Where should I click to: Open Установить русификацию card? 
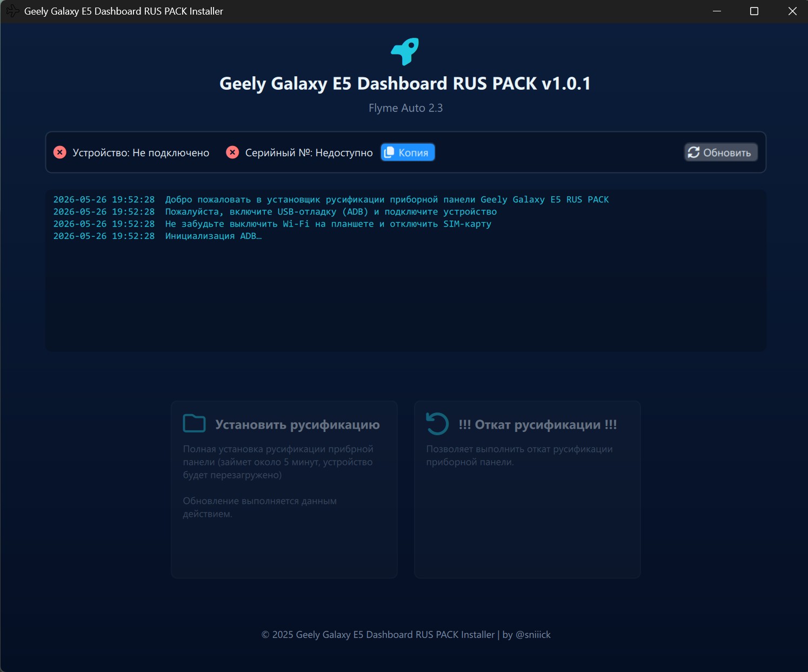(x=284, y=489)
